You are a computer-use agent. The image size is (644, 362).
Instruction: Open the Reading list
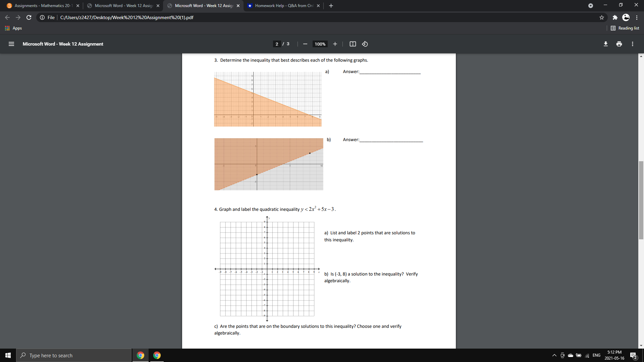coord(625,28)
